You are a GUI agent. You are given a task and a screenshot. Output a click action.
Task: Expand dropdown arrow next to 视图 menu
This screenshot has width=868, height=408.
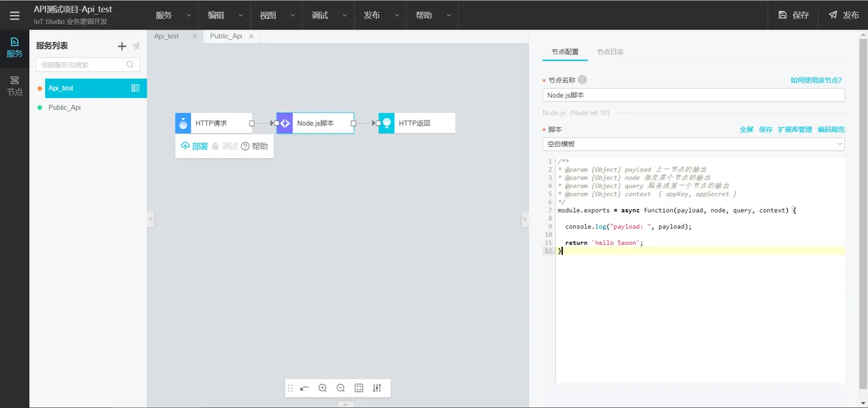tap(293, 15)
